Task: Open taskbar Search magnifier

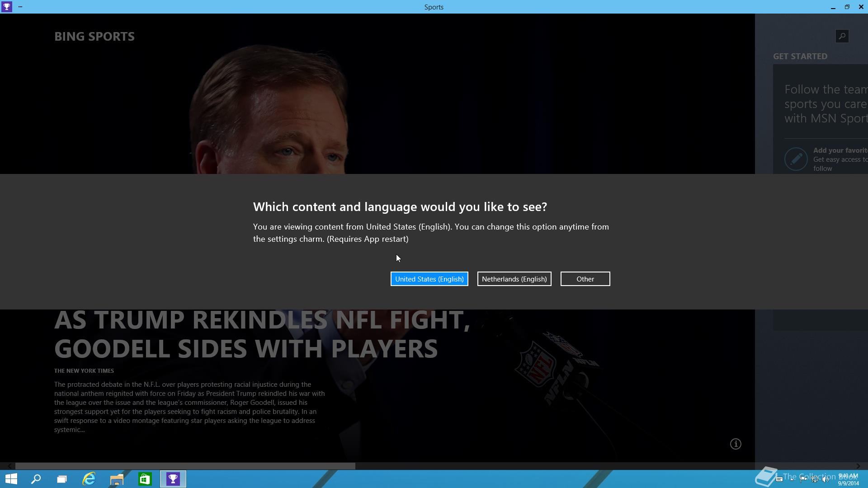Action: (x=36, y=479)
